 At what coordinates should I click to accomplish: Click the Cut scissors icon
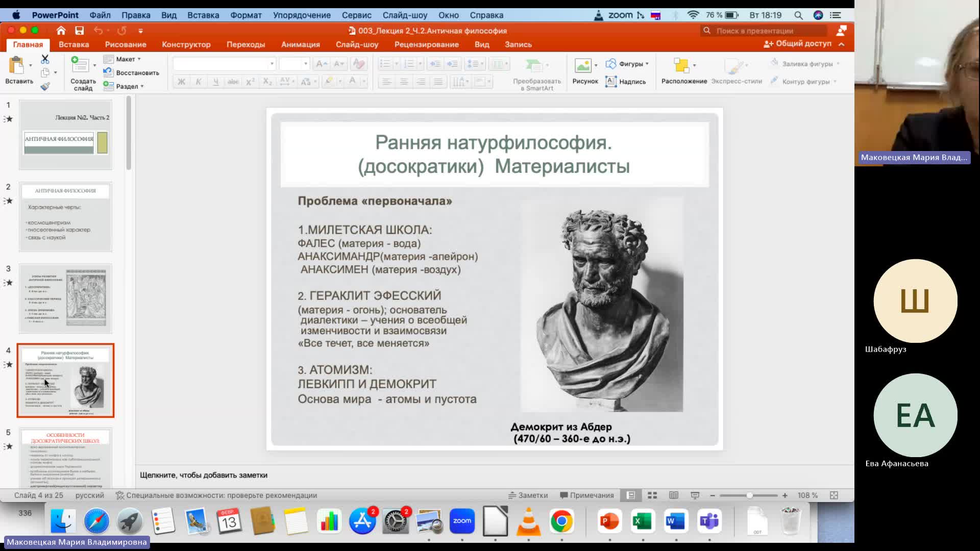[x=45, y=59]
